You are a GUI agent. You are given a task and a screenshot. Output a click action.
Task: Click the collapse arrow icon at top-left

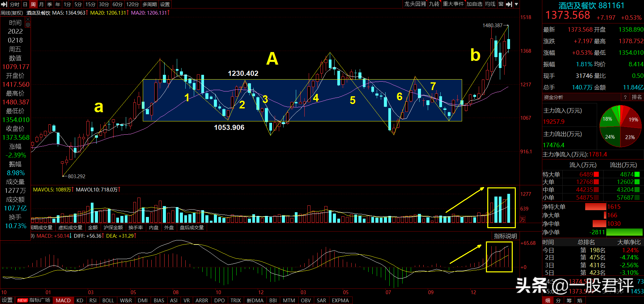[x=4, y=4]
